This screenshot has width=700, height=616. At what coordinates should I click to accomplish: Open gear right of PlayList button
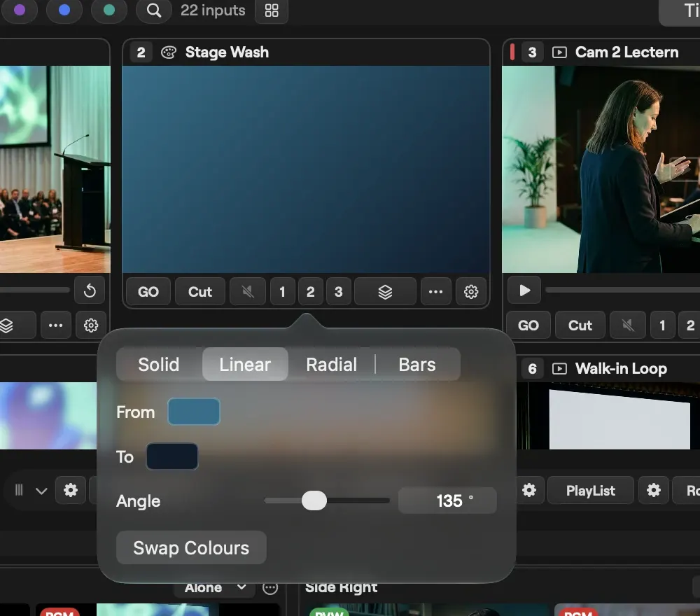654,490
